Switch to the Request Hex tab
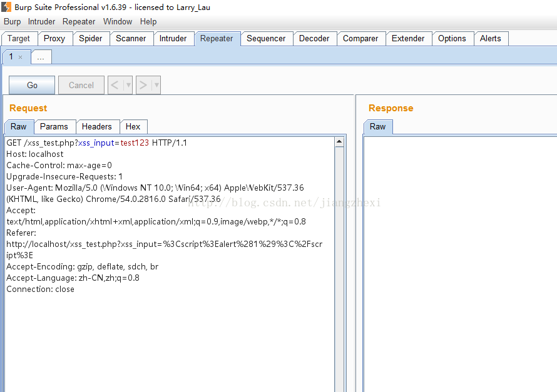The image size is (557, 392). (x=133, y=127)
